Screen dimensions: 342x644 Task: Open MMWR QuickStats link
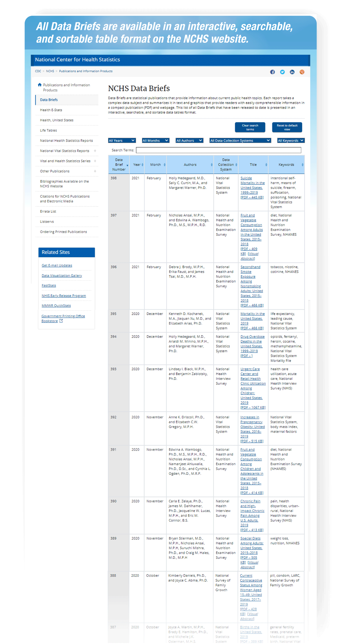coord(56,306)
